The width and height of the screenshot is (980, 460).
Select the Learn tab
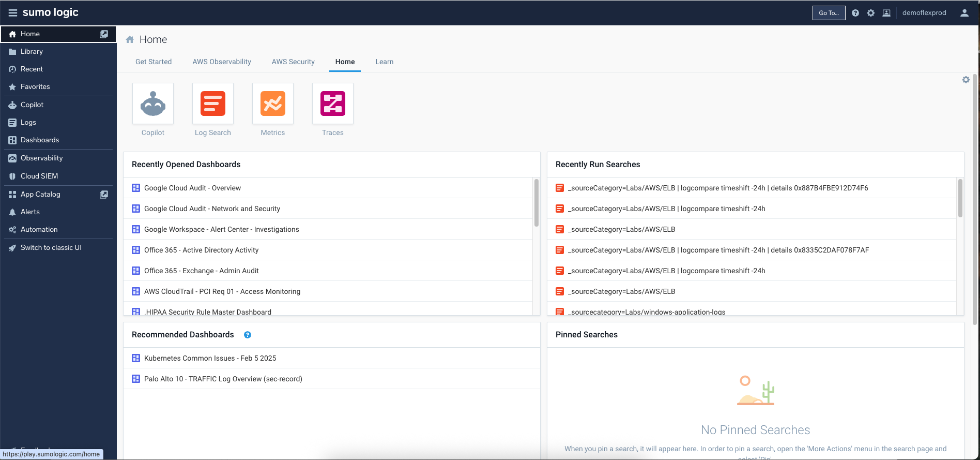pyautogui.click(x=384, y=62)
